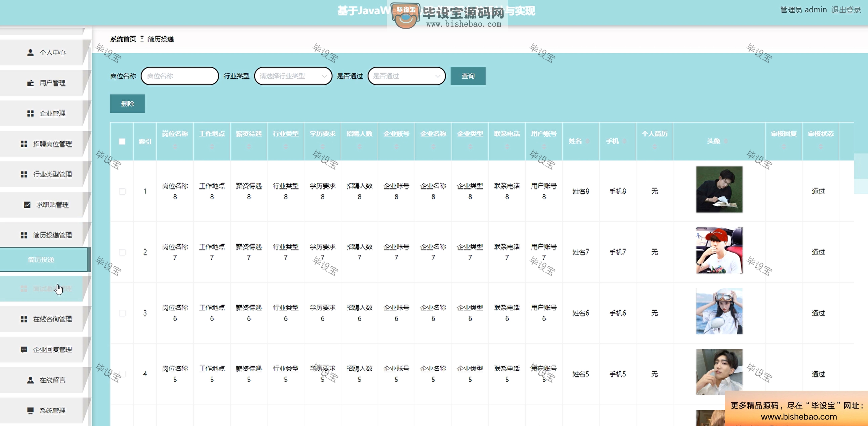Sort by 企业类型 column sort arrows
868x426 pixels.
click(470, 147)
